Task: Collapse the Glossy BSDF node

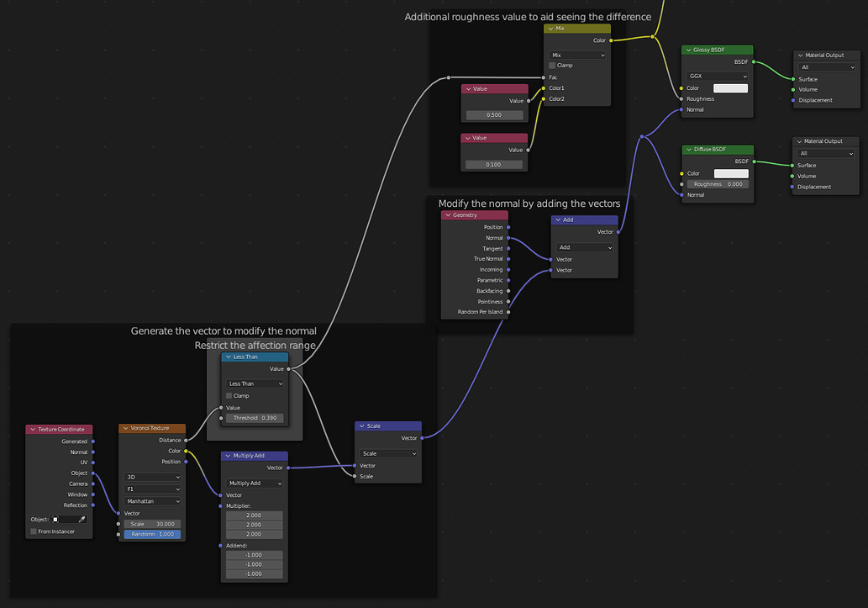Action: [x=689, y=50]
